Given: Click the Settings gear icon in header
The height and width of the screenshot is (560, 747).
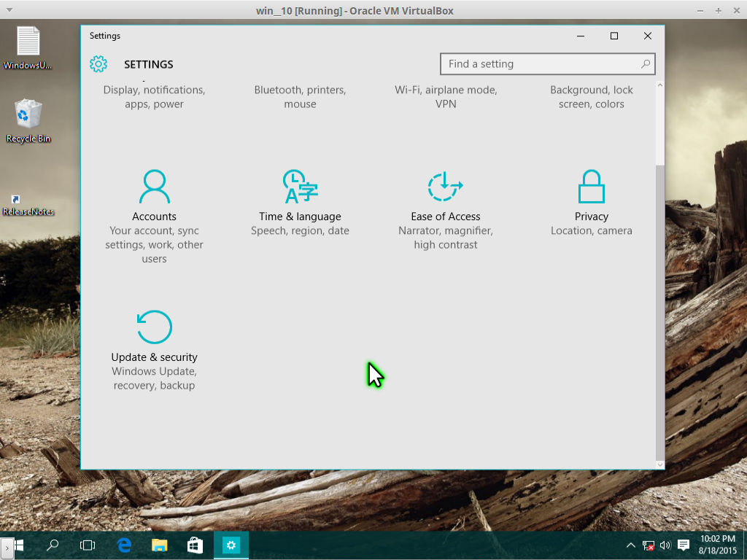Looking at the screenshot, I should pos(98,64).
